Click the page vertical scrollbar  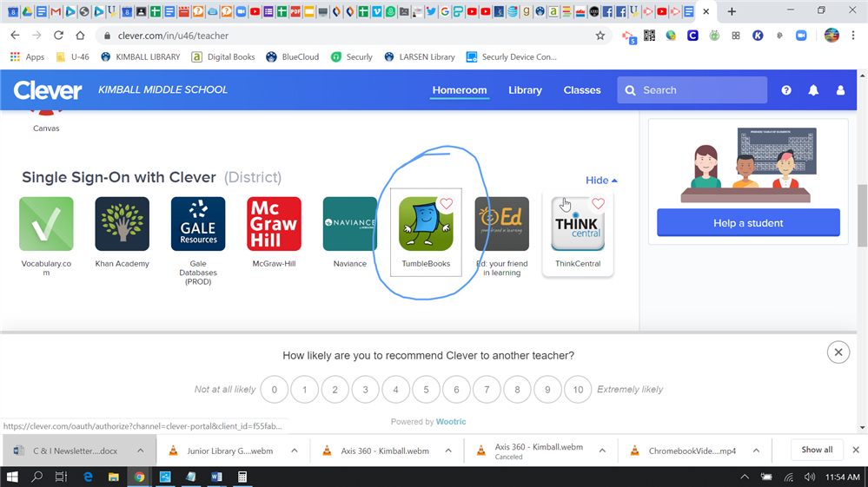coord(862,215)
